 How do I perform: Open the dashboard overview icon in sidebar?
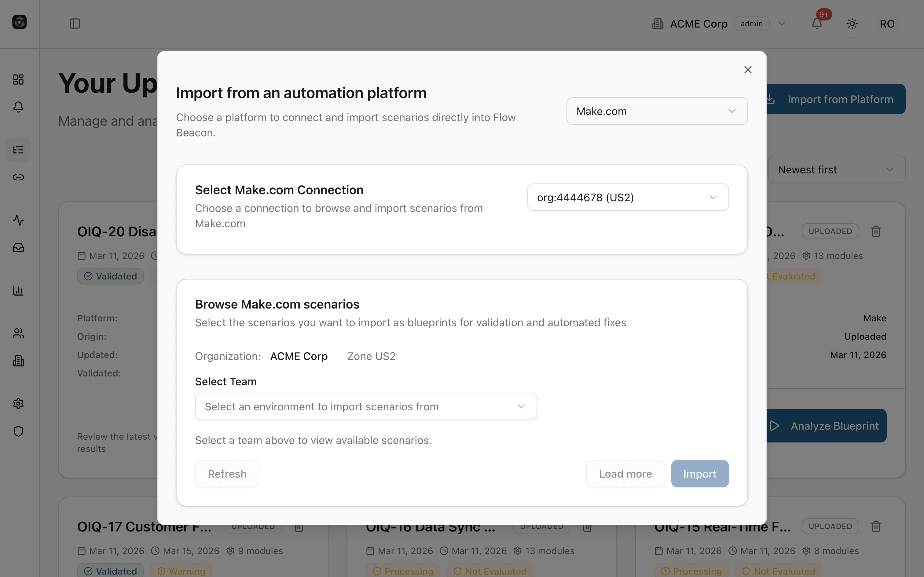coord(18,80)
